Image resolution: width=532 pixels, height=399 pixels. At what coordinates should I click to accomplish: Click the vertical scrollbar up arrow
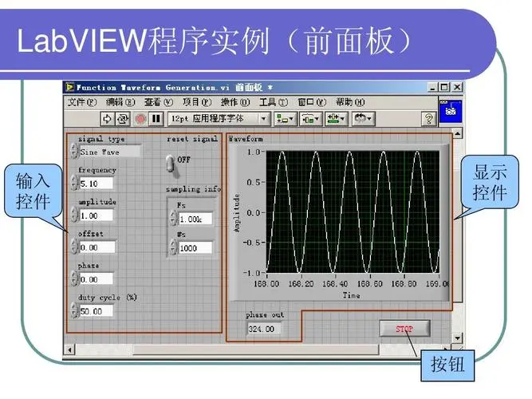457,133
